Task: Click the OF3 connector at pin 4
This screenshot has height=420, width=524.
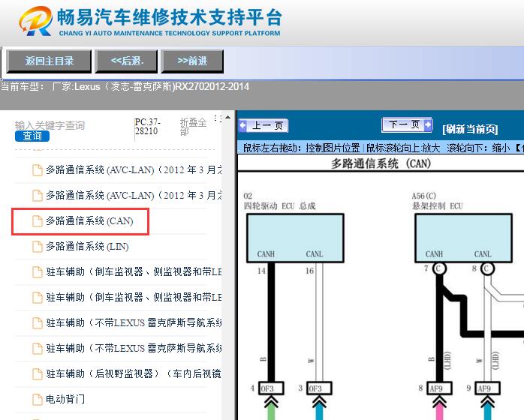Action: [271, 388]
